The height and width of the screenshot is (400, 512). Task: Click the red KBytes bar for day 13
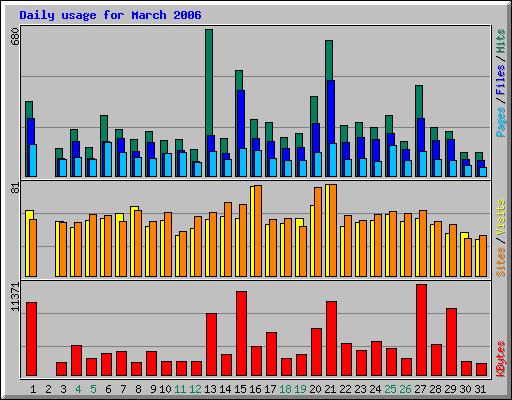(x=211, y=344)
